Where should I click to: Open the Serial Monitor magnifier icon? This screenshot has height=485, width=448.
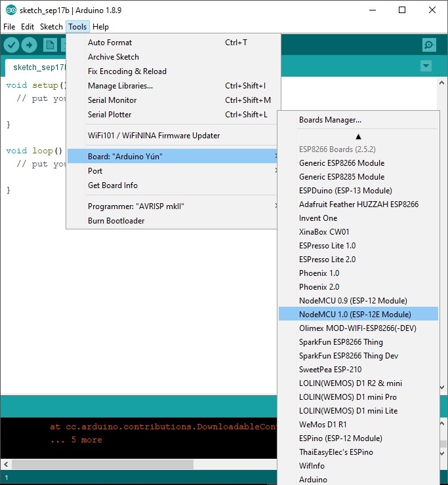point(429,45)
